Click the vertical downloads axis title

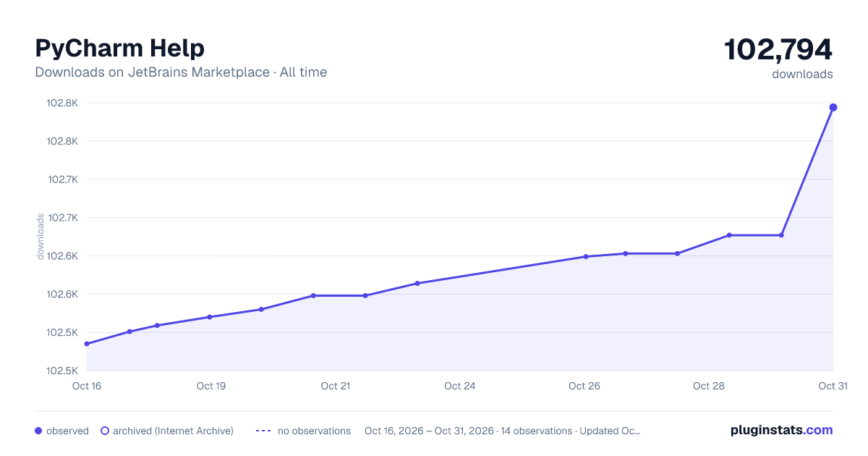tap(41, 237)
